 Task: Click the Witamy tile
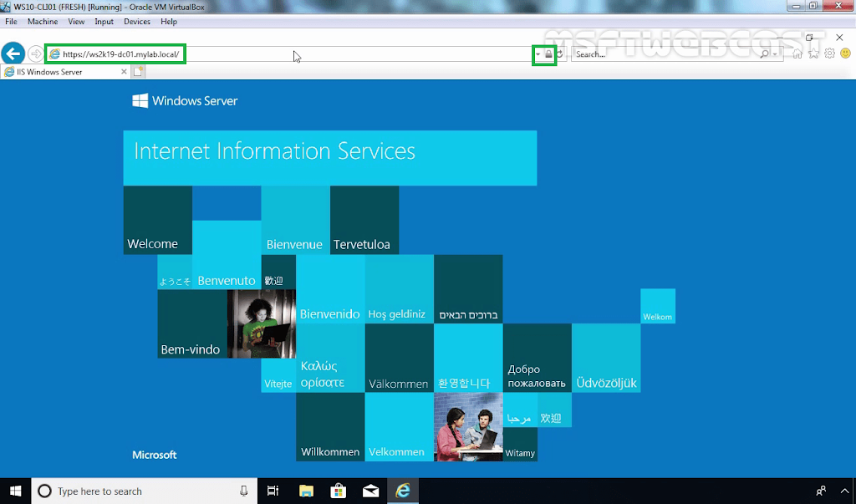pyautogui.click(x=520, y=444)
